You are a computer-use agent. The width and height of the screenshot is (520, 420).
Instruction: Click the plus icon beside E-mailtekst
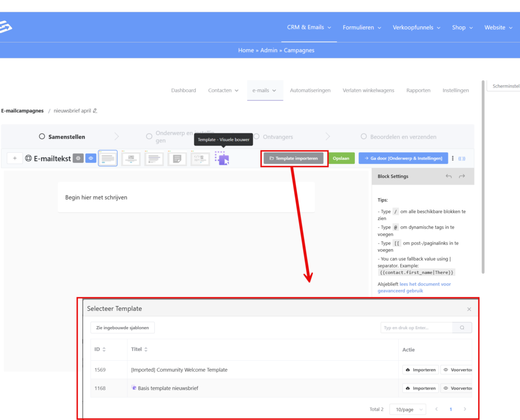click(15, 158)
